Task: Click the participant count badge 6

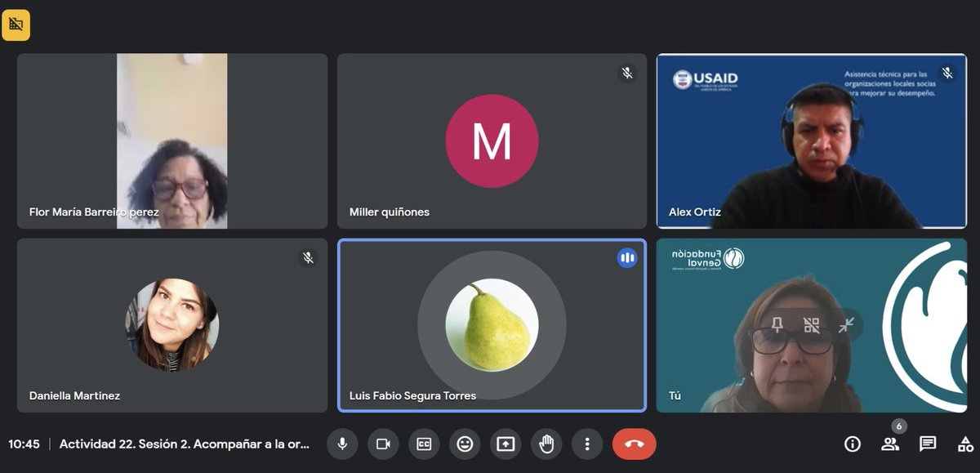Action: (899, 426)
